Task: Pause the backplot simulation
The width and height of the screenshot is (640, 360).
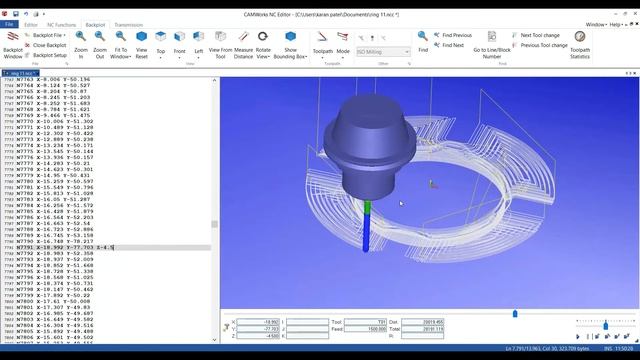Action: tap(588, 336)
